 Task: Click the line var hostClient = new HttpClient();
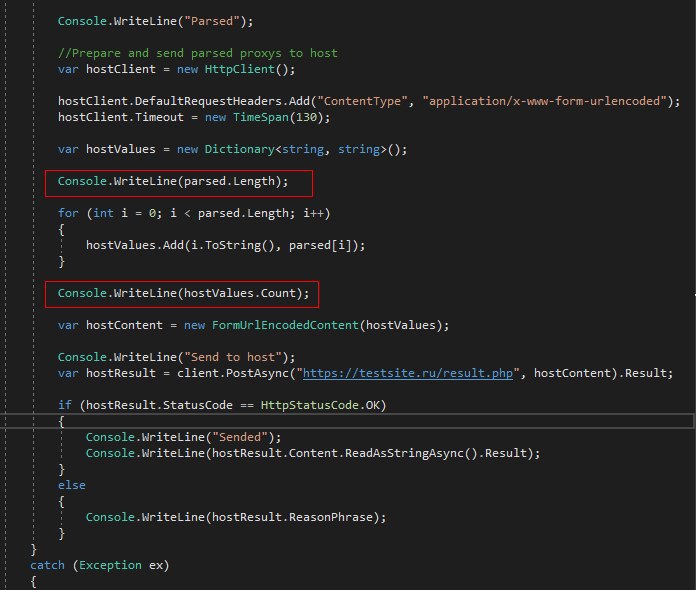click(x=176, y=69)
